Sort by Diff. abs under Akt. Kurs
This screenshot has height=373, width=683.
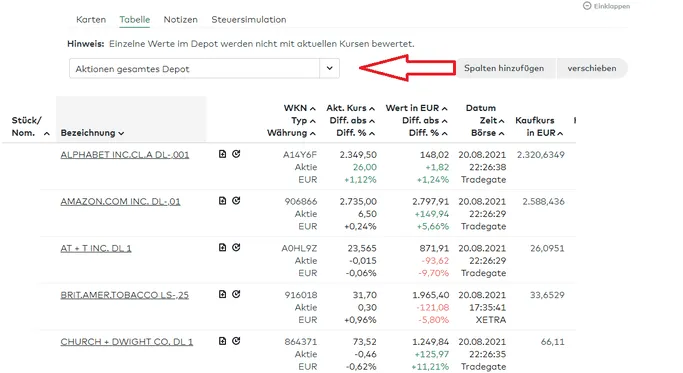pos(352,121)
